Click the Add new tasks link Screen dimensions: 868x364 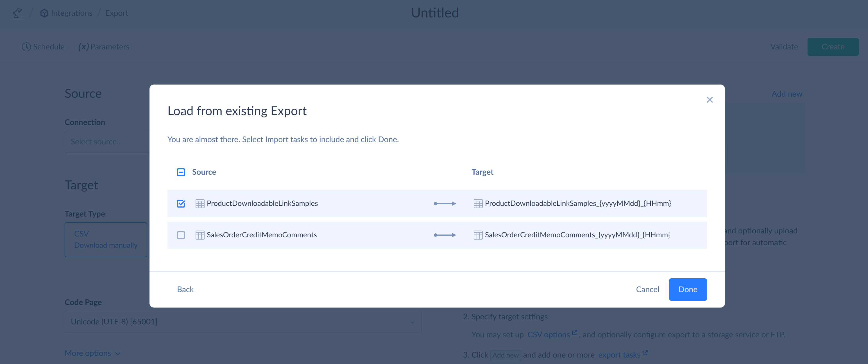pyautogui.click(x=787, y=94)
